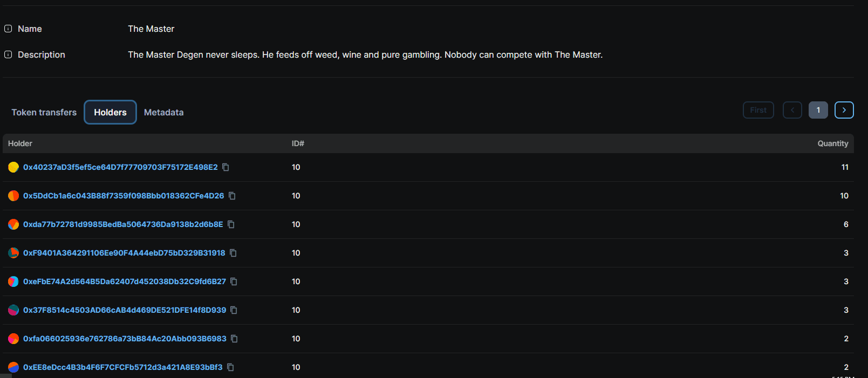Go to previous page with left chevron
Viewport: 868px width, 378px height.
[792, 110]
